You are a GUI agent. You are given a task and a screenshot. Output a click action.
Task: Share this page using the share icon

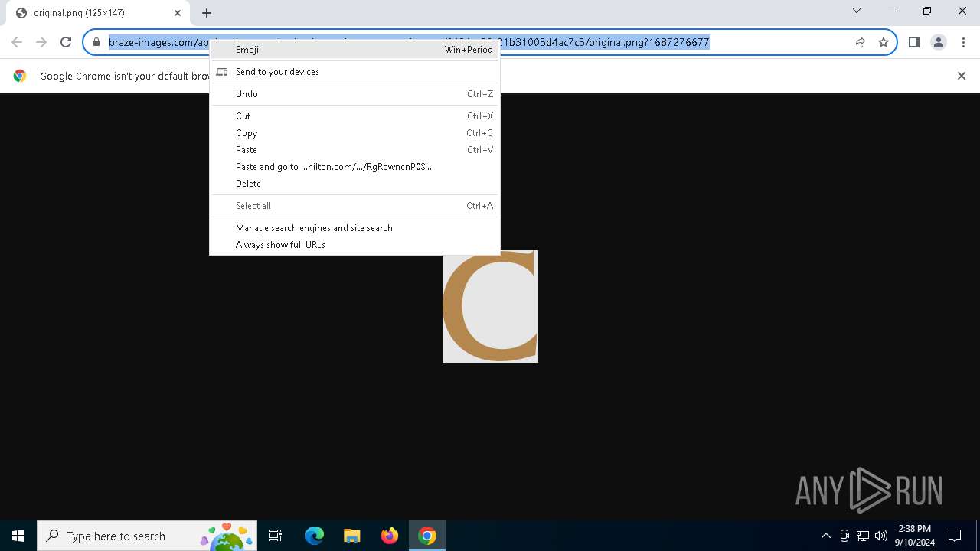pos(859,42)
